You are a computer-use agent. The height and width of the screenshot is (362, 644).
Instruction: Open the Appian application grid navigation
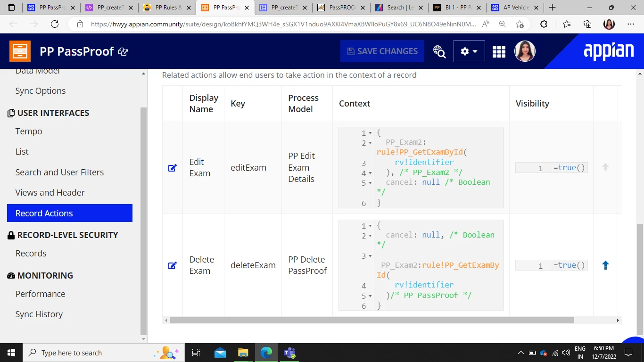[499, 51]
